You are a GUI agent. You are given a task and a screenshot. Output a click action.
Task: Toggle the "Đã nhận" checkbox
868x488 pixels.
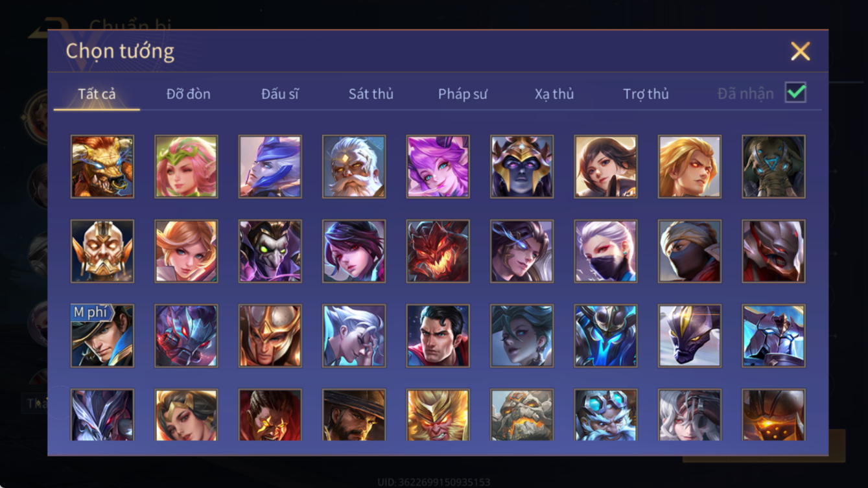tap(795, 93)
